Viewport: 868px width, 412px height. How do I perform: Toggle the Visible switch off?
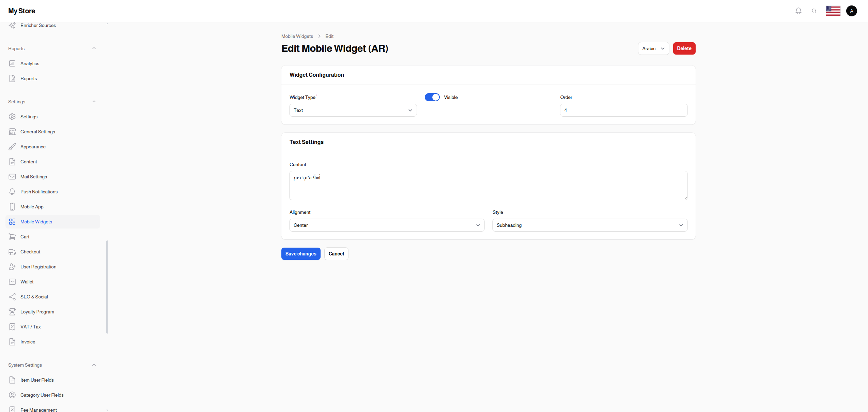pyautogui.click(x=432, y=97)
